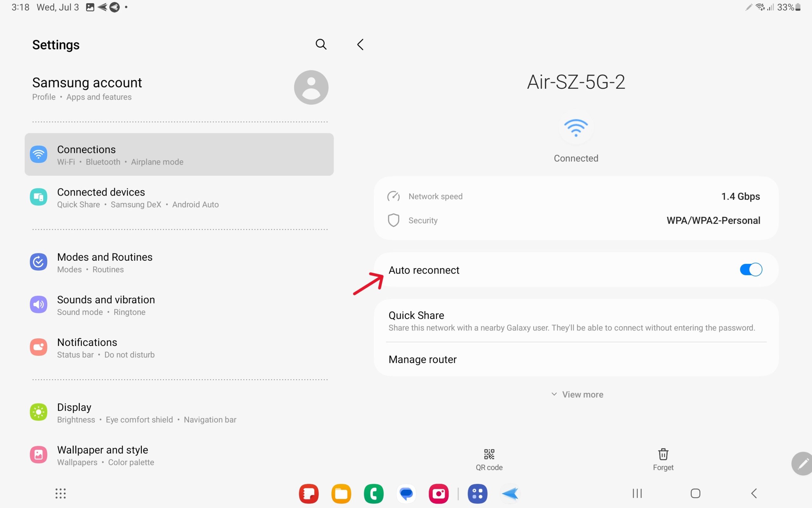
Task: Tap the Samsung account profile avatar
Action: click(x=311, y=87)
